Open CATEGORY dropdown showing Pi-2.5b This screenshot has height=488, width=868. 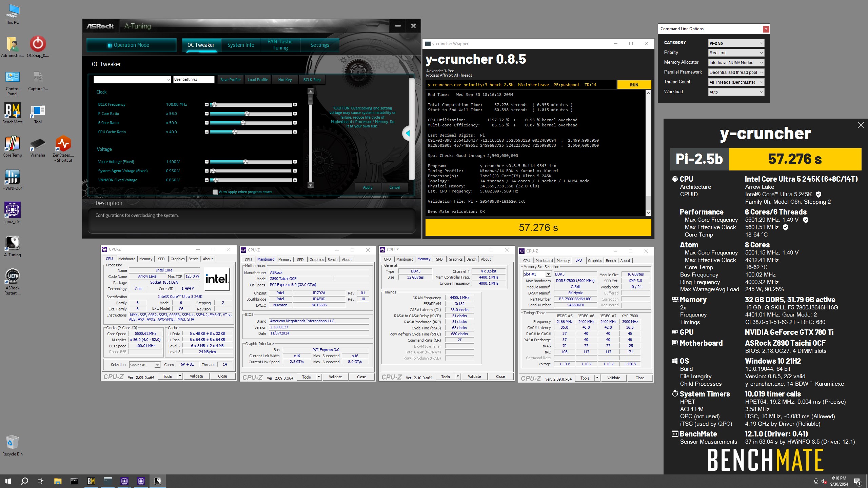coord(736,43)
